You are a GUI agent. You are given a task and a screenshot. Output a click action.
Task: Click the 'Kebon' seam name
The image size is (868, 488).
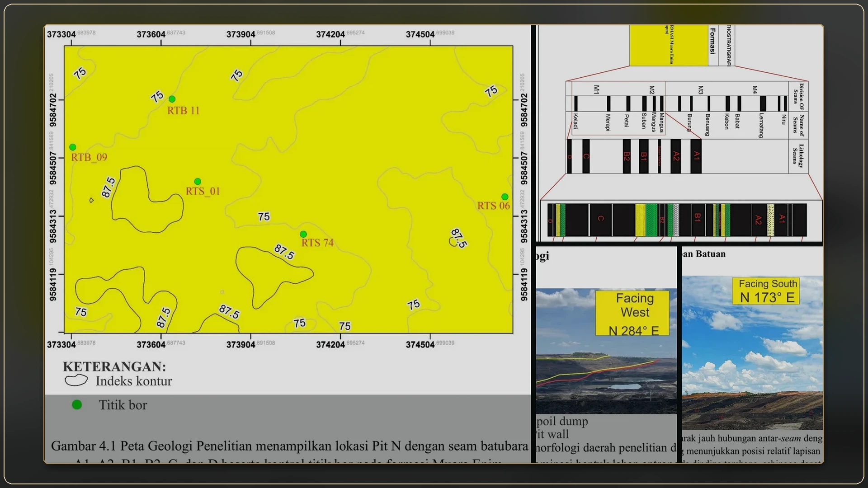tap(726, 122)
